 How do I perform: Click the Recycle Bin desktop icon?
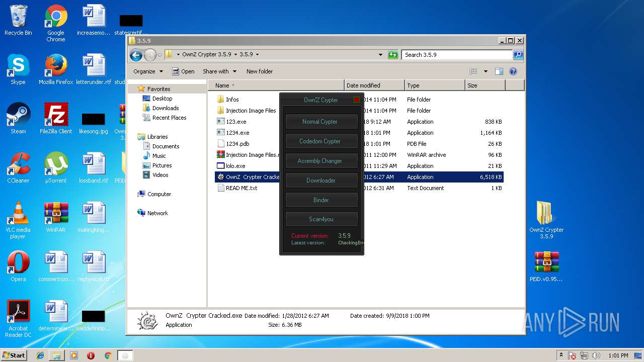click(x=18, y=21)
